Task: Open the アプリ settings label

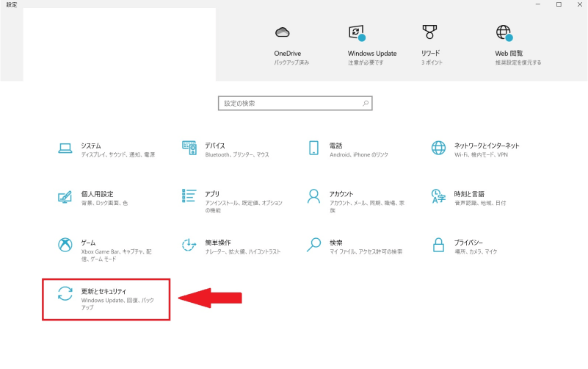Action: click(212, 194)
